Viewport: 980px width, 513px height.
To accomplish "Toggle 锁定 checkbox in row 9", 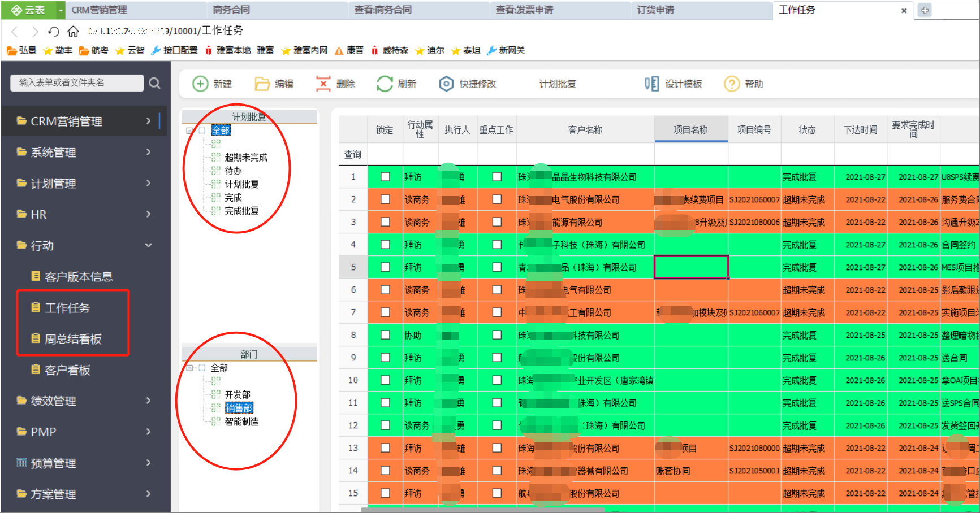I will click(x=385, y=358).
